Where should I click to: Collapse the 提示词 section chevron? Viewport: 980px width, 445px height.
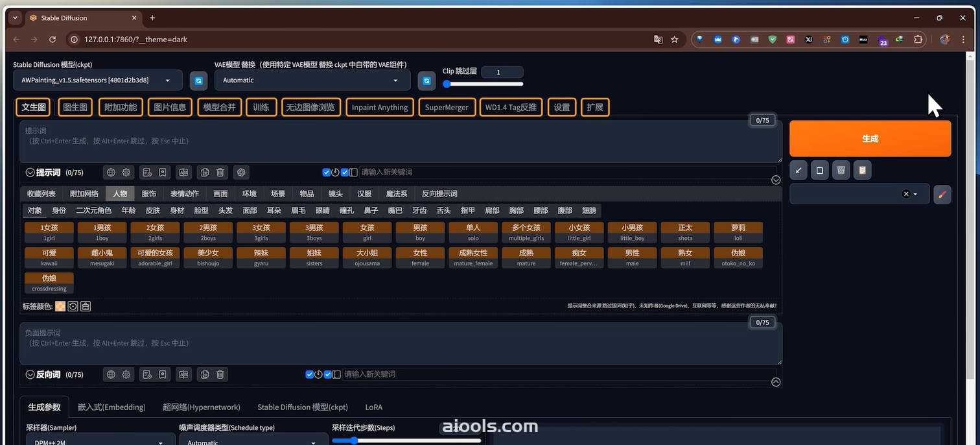pyautogui.click(x=30, y=173)
